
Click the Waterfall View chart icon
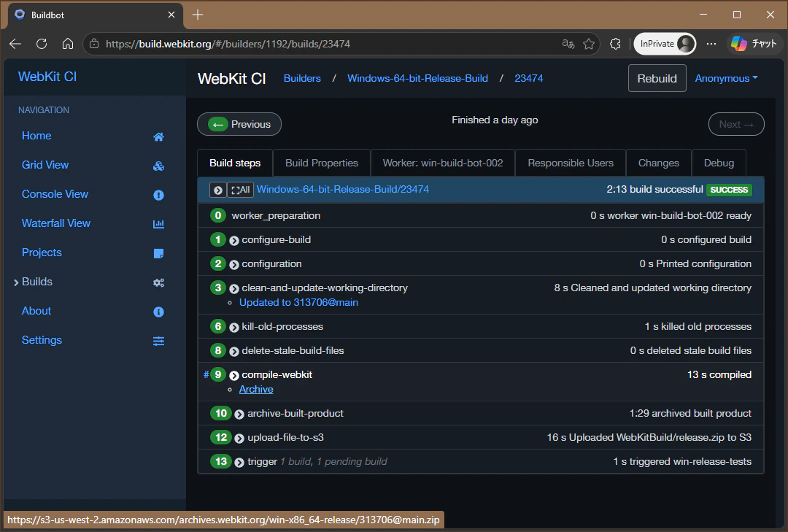click(158, 224)
